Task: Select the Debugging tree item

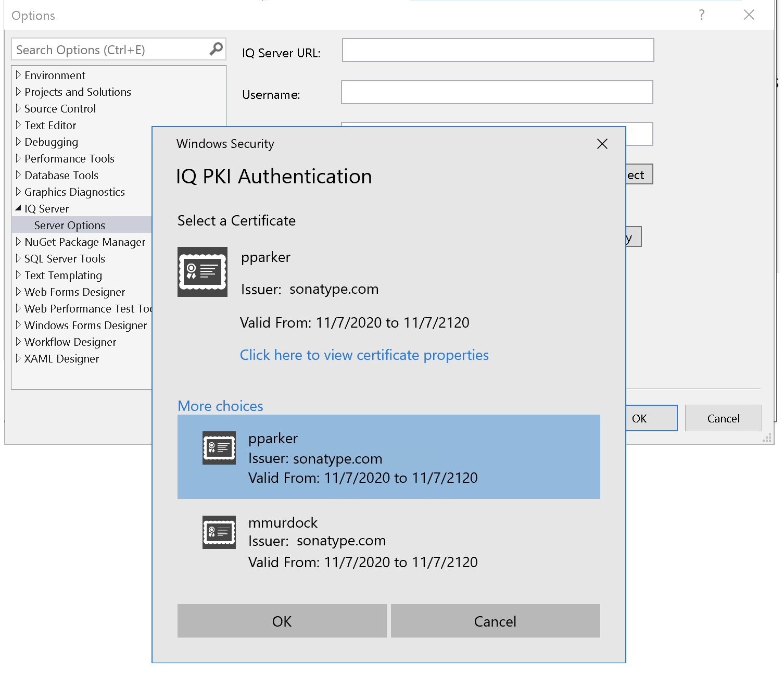Action: click(x=51, y=142)
